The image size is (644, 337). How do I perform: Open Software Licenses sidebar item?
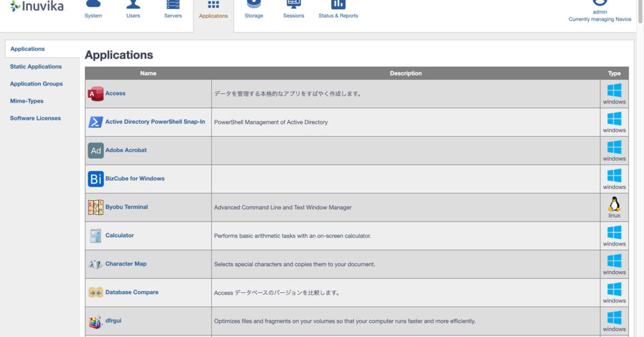pos(35,118)
